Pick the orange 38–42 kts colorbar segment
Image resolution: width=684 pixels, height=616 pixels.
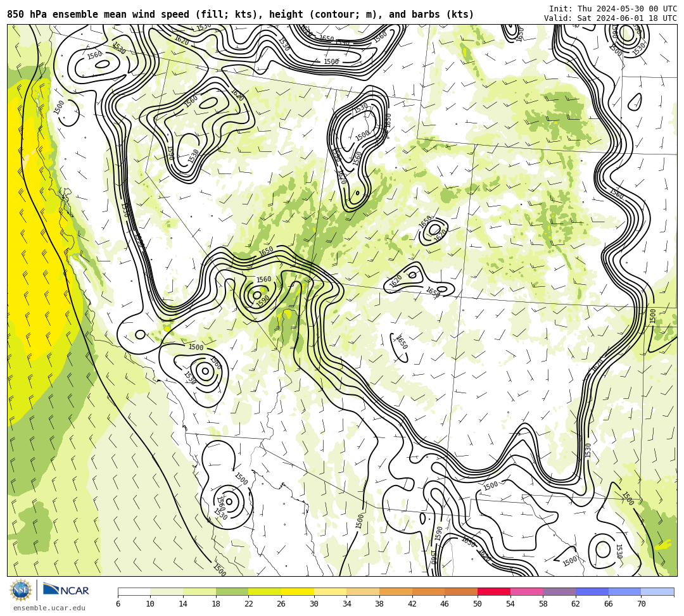click(396, 591)
